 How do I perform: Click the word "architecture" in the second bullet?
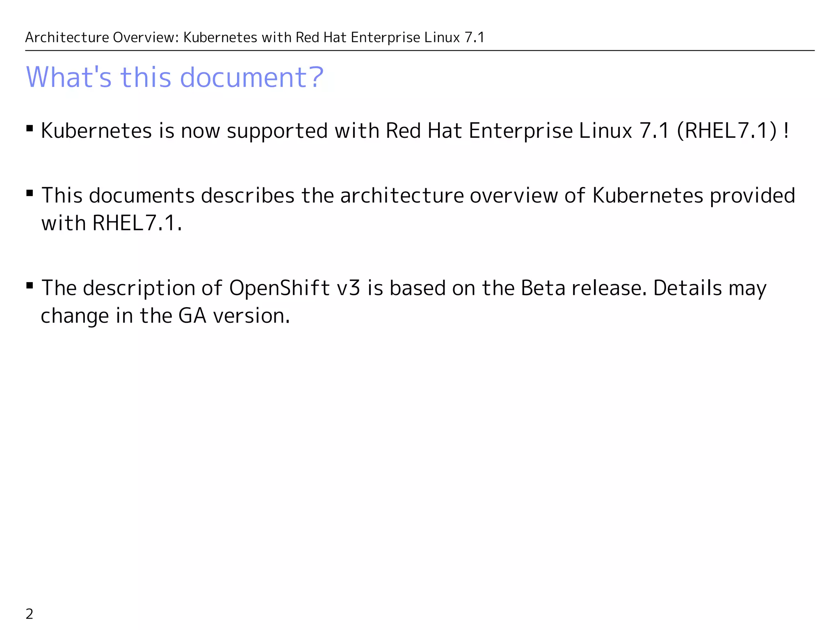pos(402,196)
